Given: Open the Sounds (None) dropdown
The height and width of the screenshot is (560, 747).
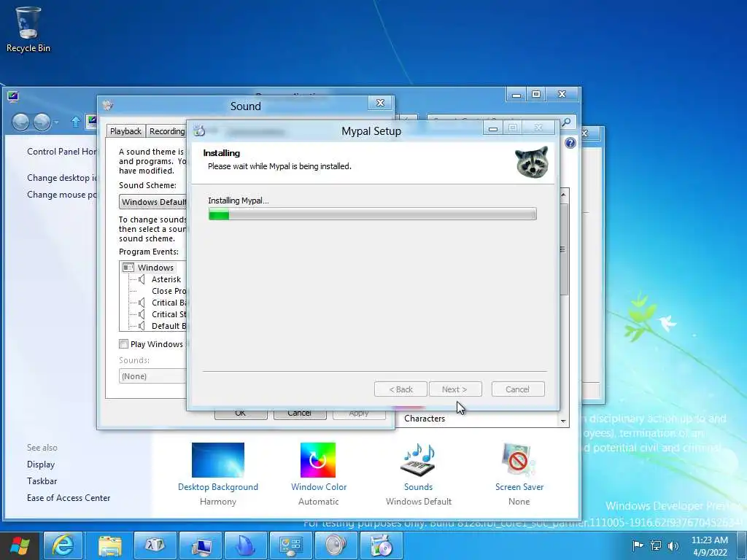Looking at the screenshot, I should point(153,376).
